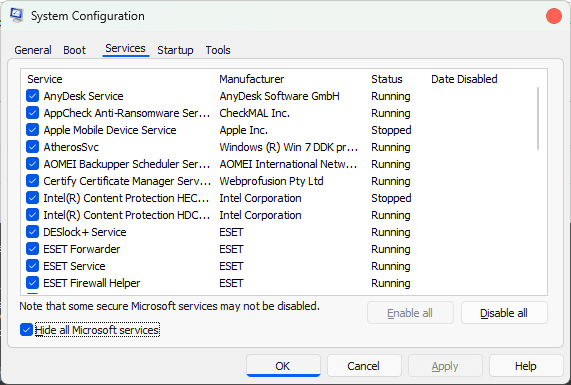The image size is (571, 385).
Task: Toggle AOMEI Backupper Scheduler checkbox
Action: pos(32,164)
